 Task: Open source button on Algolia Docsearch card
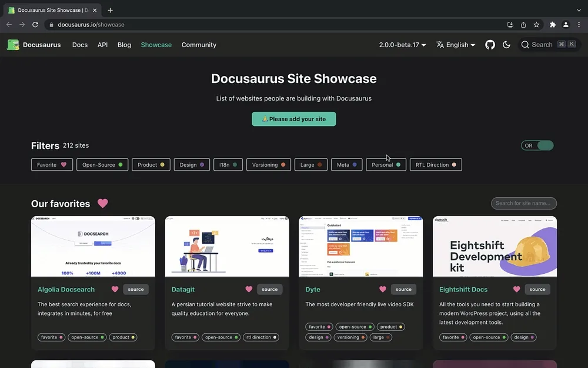click(136, 289)
